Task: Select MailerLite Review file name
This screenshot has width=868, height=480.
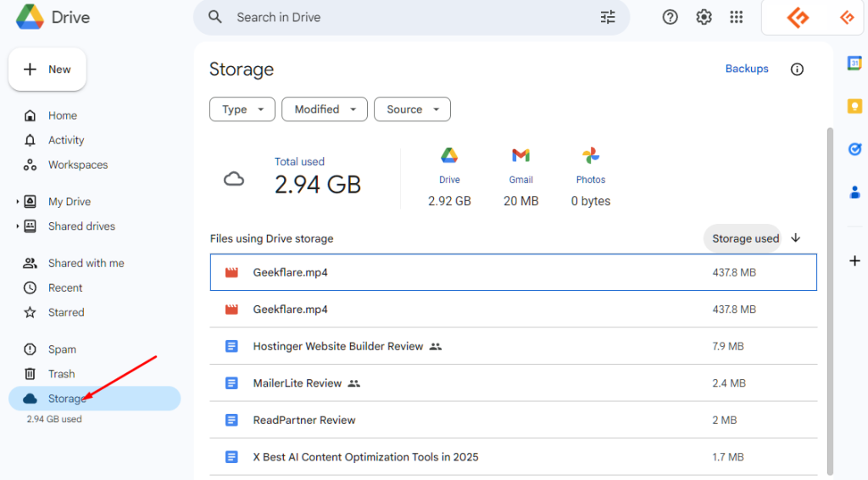Action: (298, 383)
